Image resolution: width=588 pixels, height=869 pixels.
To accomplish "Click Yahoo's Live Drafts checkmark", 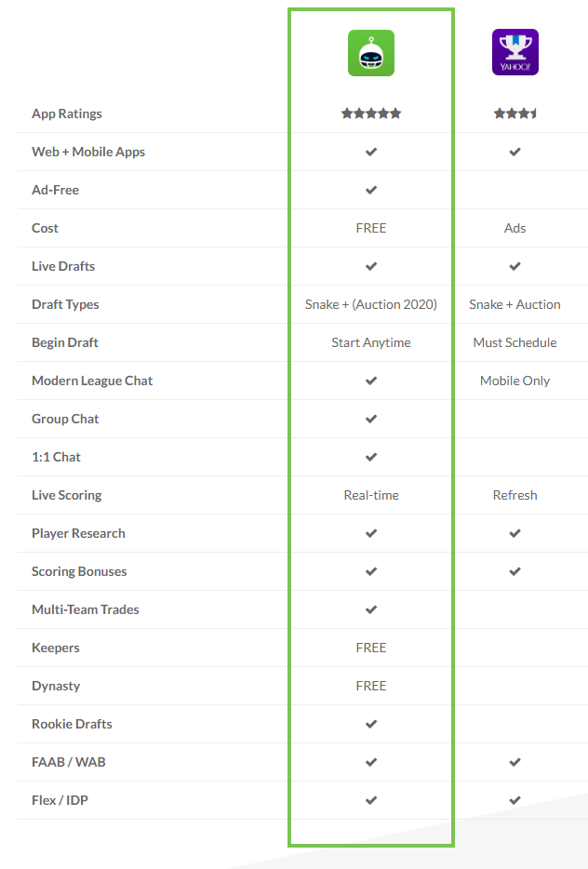I will coord(514,266).
